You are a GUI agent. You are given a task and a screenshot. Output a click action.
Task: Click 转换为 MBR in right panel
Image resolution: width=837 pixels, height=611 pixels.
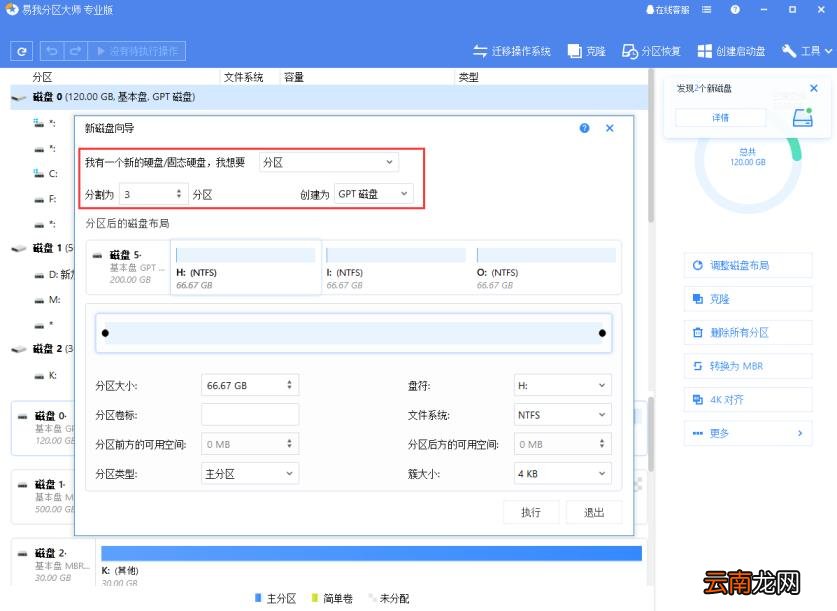click(748, 366)
